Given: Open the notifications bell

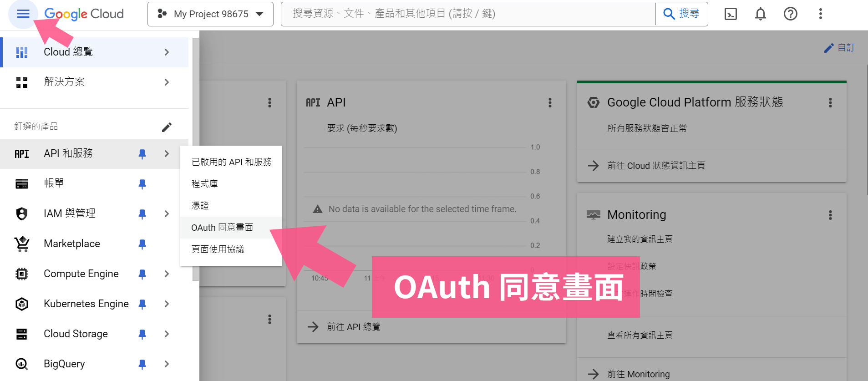Looking at the screenshot, I should pos(761,14).
